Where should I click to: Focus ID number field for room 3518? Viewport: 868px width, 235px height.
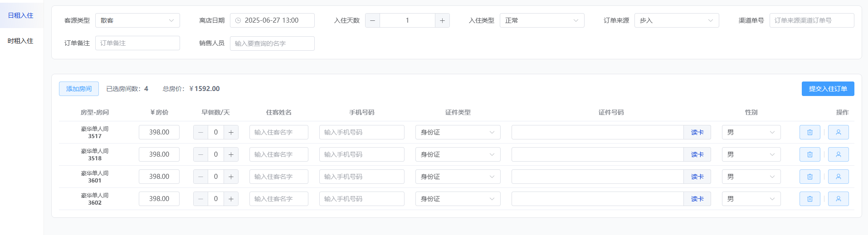[598, 154]
